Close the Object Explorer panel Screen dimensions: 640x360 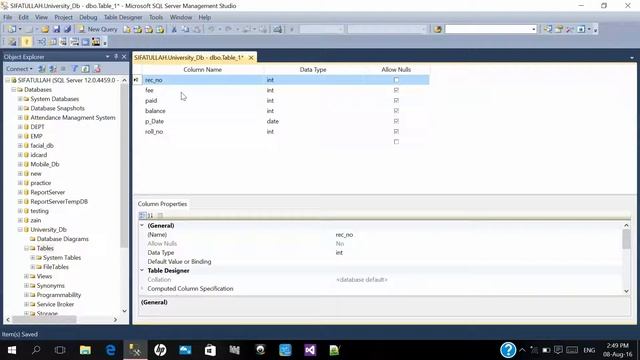[x=124, y=57]
